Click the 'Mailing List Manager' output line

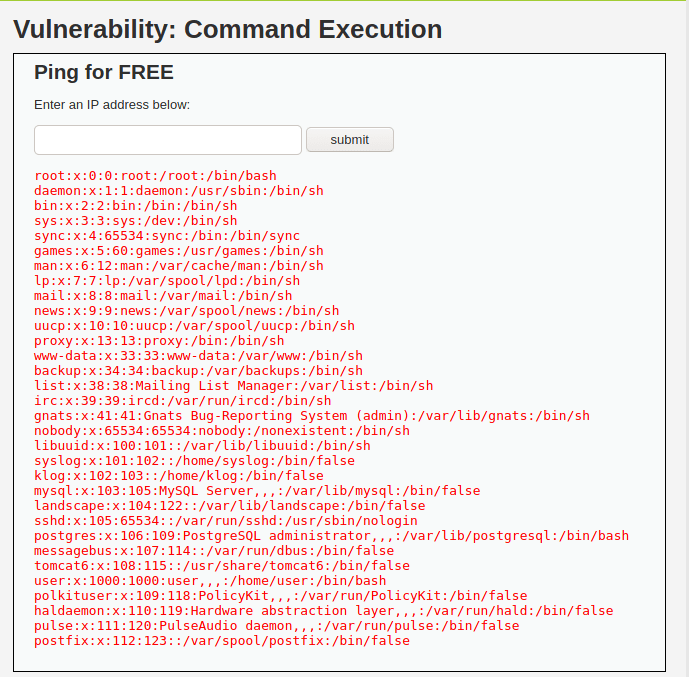click(233, 386)
